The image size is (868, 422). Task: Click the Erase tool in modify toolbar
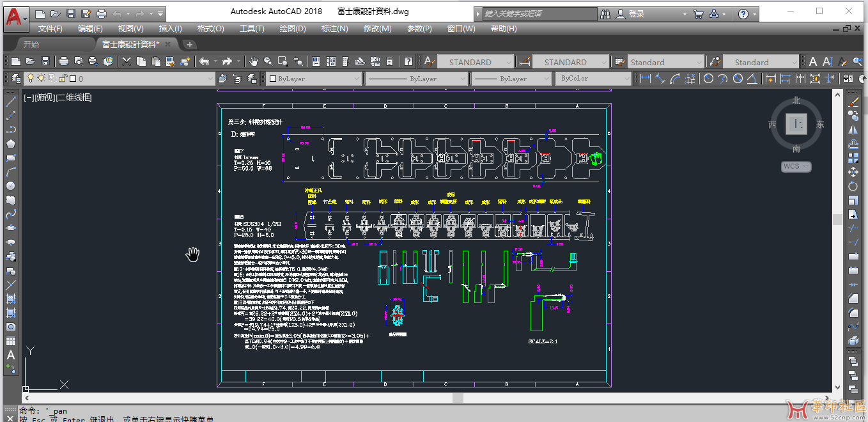pyautogui.click(x=853, y=101)
